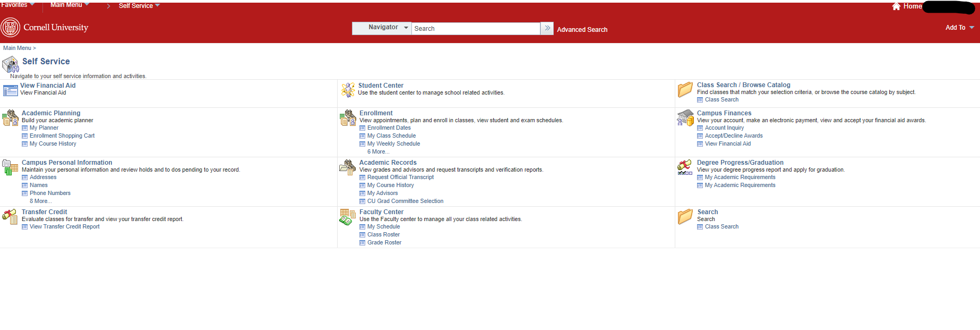
Task: Click the Degree Progress/Graduation icon
Action: point(685,167)
